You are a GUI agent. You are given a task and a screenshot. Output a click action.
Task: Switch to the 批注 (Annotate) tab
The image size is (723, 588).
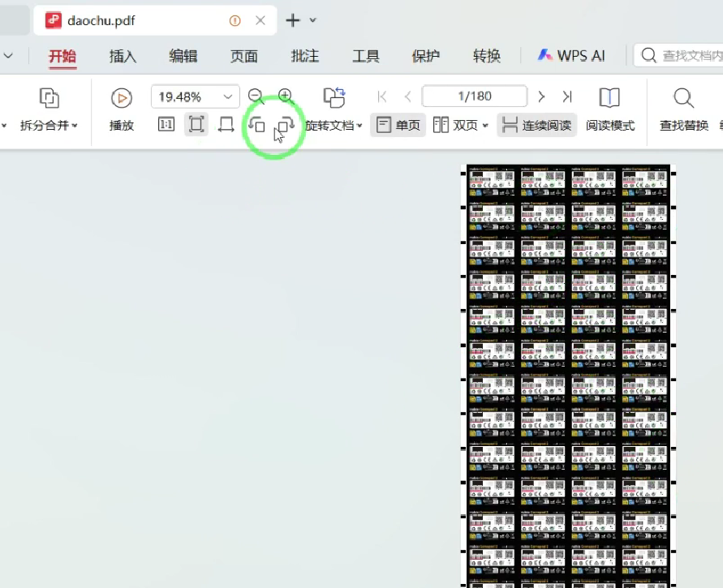click(x=305, y=56)
